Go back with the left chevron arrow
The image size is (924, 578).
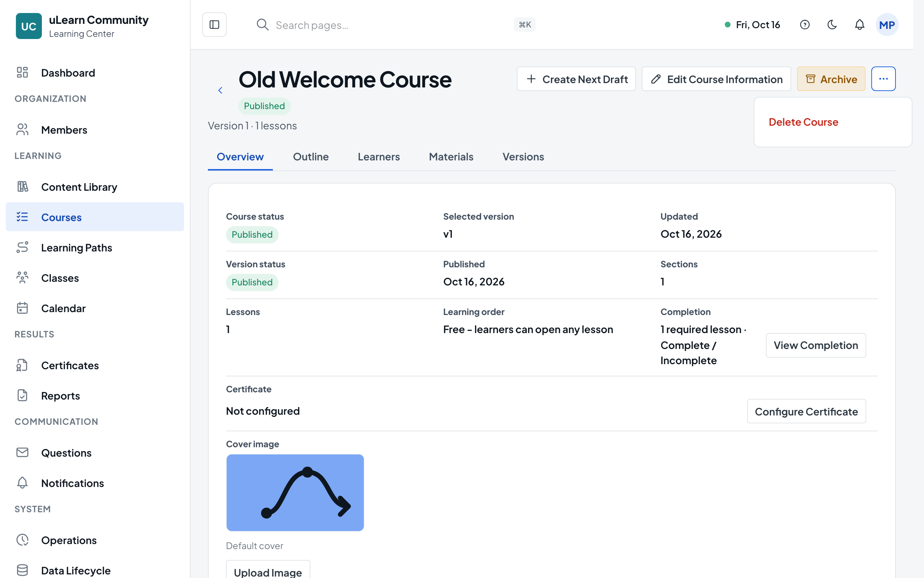[x=220, y=90]
